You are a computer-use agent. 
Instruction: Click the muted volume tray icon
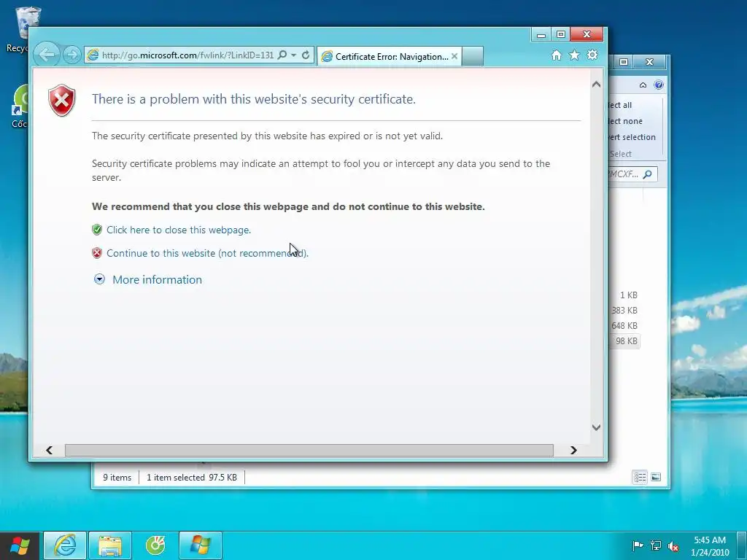(673, 546)
